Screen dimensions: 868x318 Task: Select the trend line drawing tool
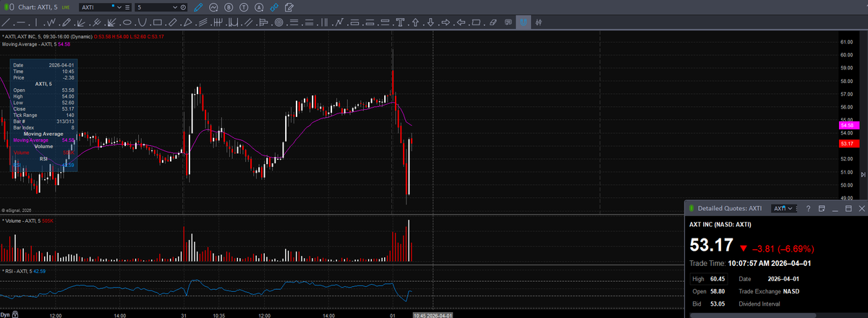[x=6, y=22]
